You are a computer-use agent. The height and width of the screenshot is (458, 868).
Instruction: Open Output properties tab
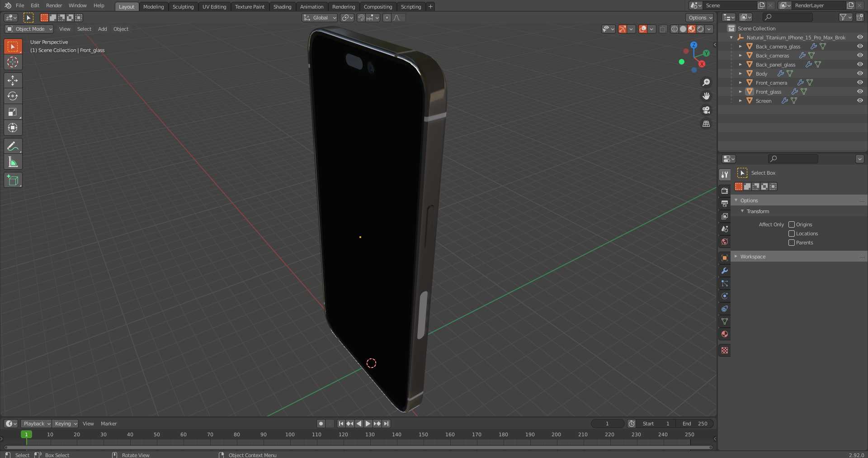(x=725, y=203)
